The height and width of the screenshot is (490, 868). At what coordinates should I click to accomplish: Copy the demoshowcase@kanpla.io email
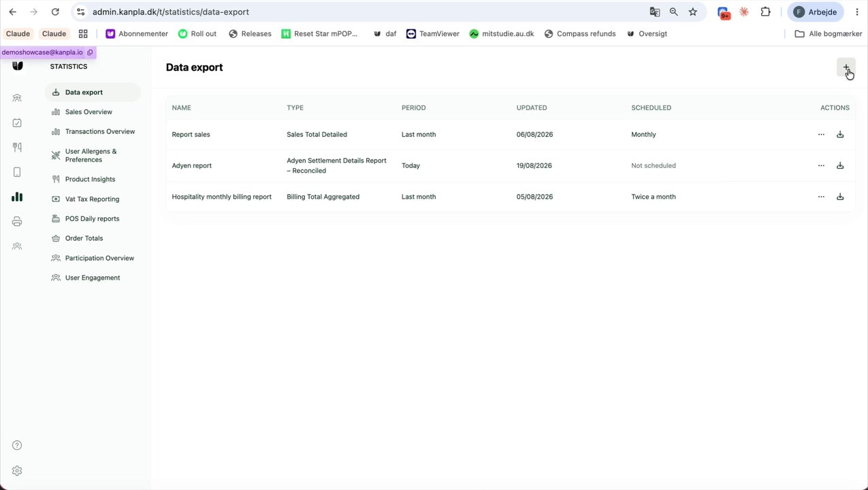pos(90,52)
